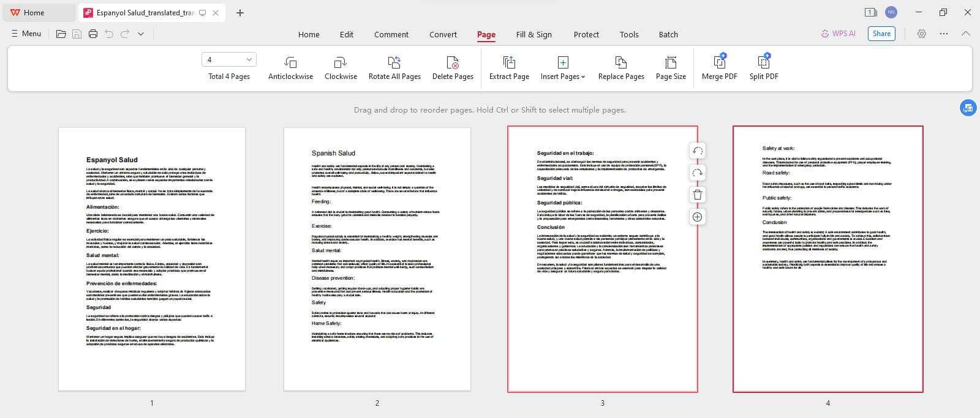This screenshot has height=418, width=980.
Task: Switch to the Convert tab
Action: click(x=443, y=34)
